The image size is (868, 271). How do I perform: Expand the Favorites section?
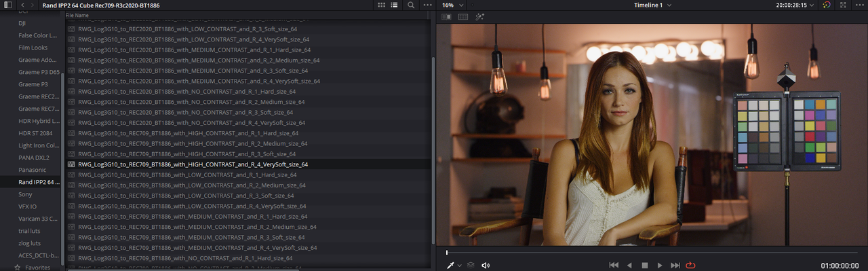pyautogui.click(x=33, y=268)
